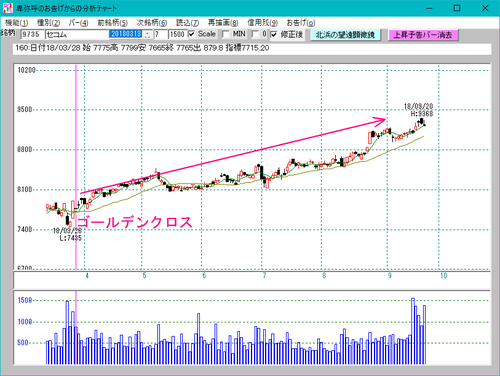Click the vertical magenta date marker line
The width and height of the screenshot is (500, 376).
[76, 167]
